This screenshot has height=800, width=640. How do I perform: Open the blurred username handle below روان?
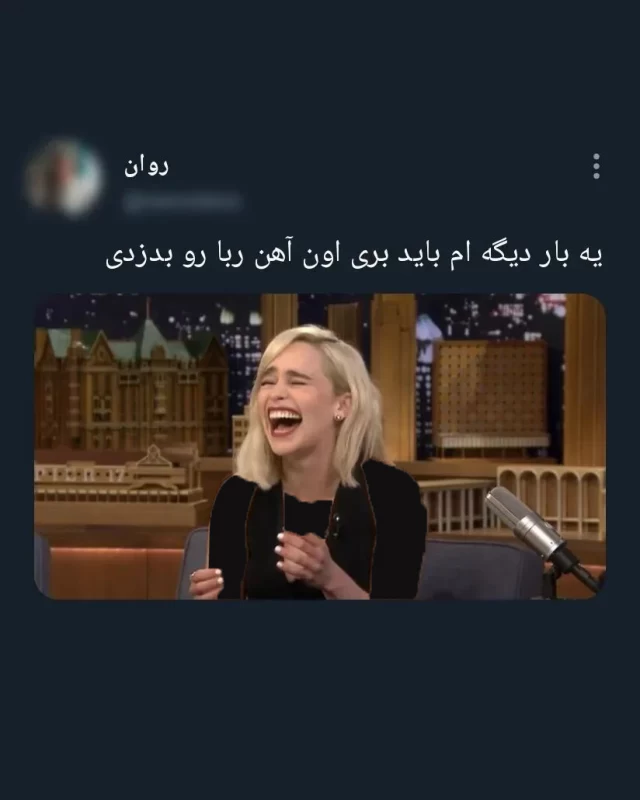pyautogui.click(x=182, y=202)
